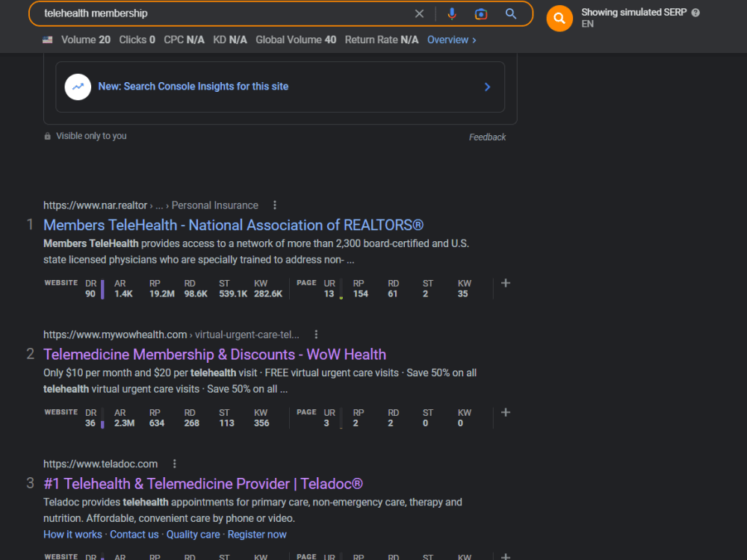Image resolution: width=747 pixels, height=560 pixels.
Task: Open Members TeleHealth - National Association of REALTORS
Action: coord(233,225)
